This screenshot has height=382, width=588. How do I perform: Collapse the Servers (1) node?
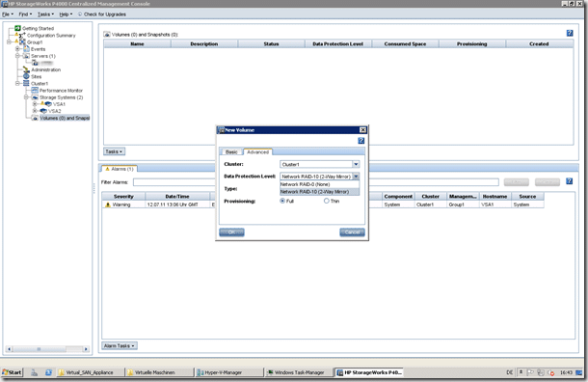tap(17, 56)
